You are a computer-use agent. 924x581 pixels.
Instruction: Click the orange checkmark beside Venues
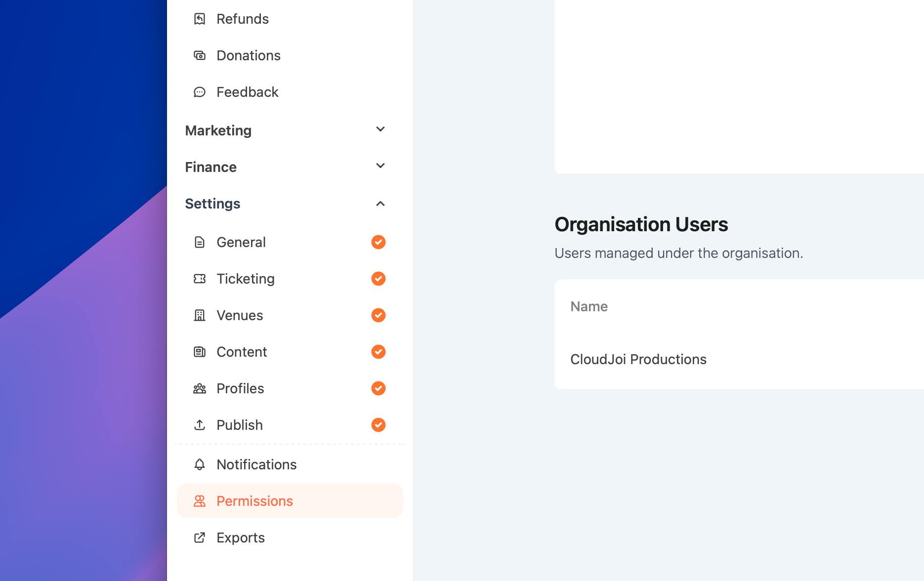click(x=378, y=315)
